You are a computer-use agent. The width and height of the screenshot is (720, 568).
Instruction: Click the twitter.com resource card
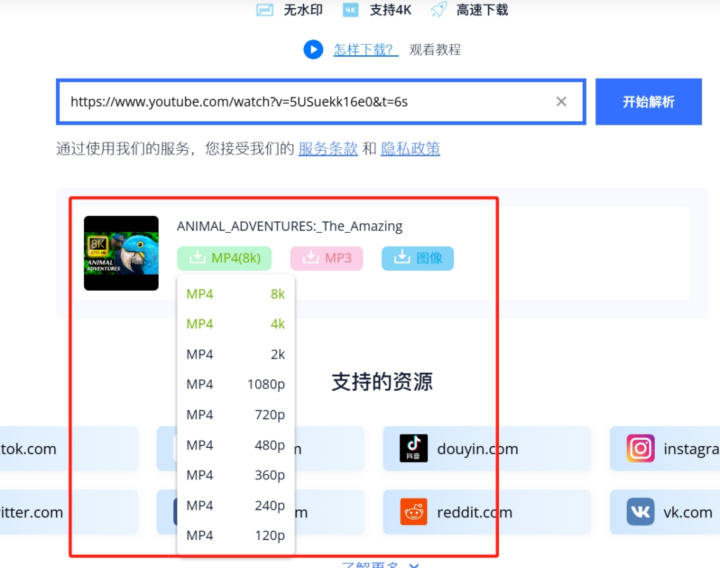(69, 512)
